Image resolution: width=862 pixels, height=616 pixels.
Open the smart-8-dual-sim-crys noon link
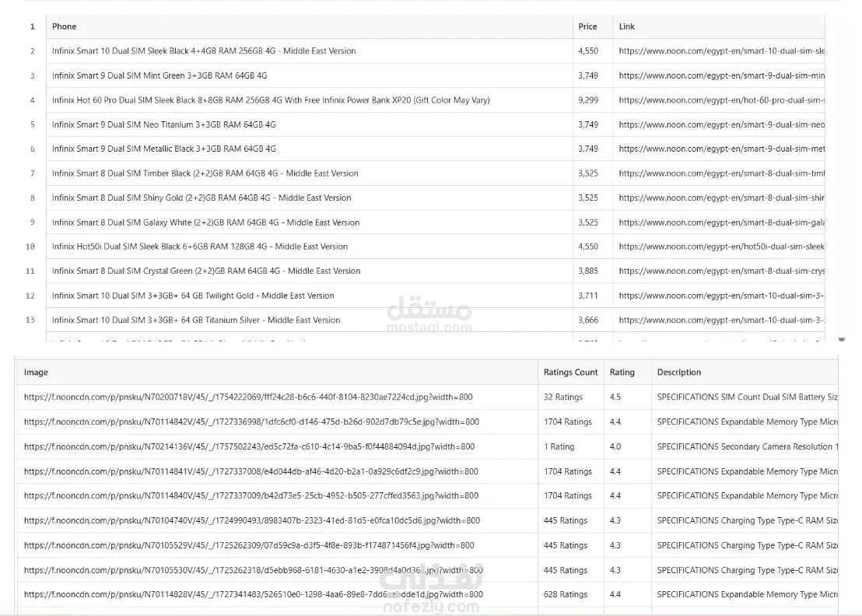tap(721, 271)
